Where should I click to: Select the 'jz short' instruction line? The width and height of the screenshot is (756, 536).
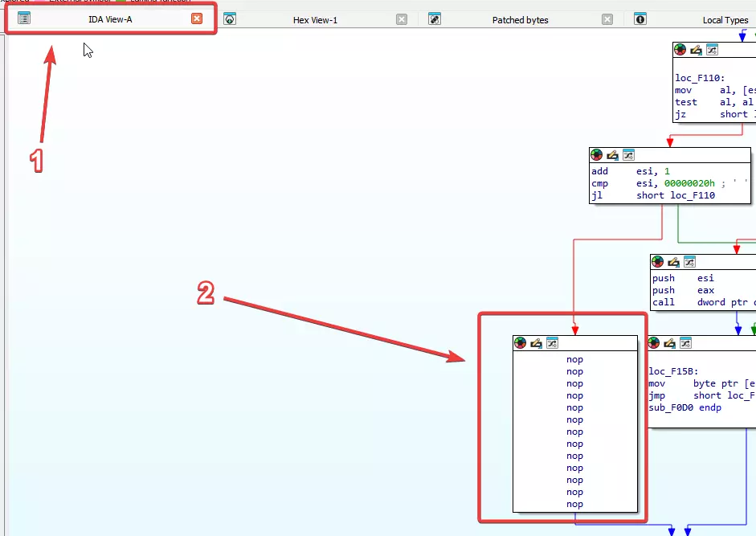coord(715,114)
